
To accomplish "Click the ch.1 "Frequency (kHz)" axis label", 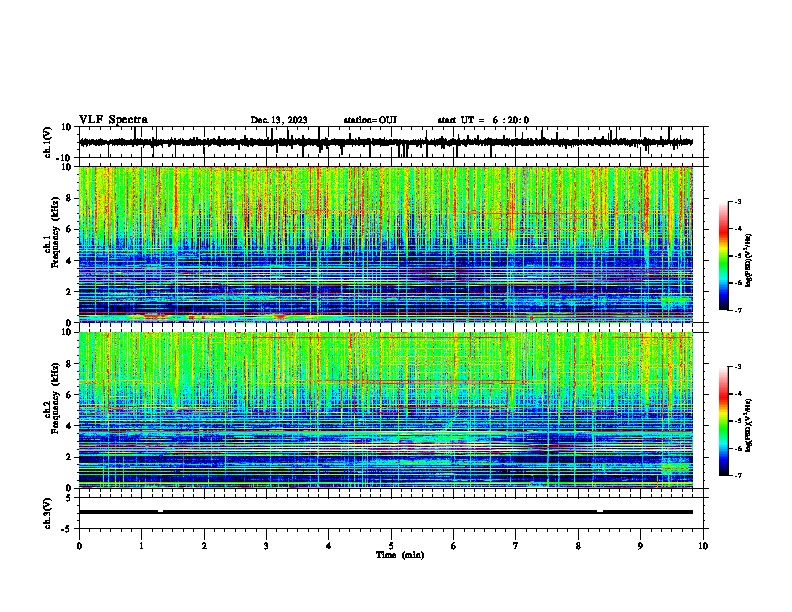I will pyautogui.click(x=55, y=233).
